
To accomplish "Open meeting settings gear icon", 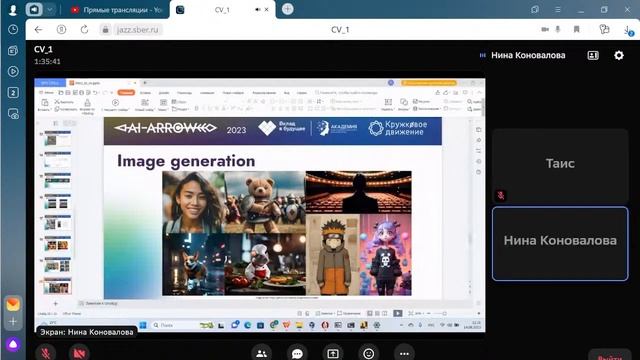I will pos(619,55).
